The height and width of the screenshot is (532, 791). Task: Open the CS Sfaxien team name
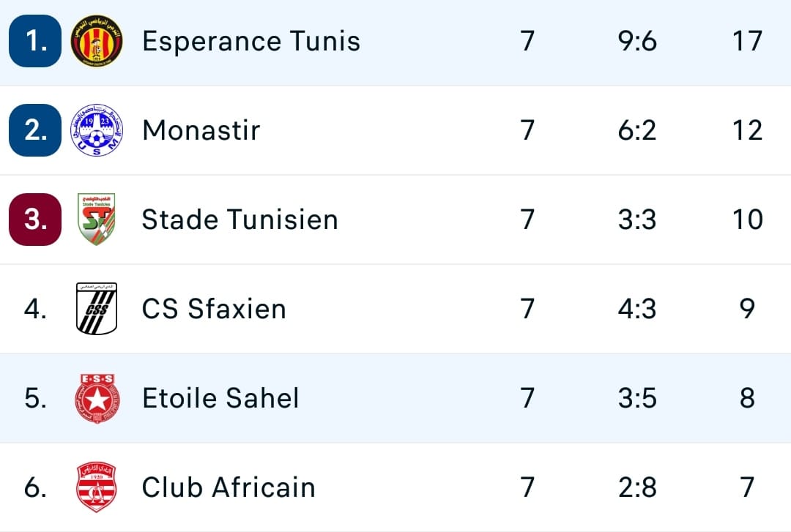pos(214,309)
